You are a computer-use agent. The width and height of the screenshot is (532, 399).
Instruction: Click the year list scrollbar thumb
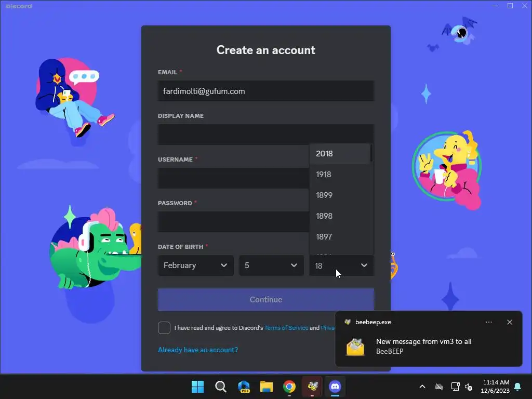(371, 153)
